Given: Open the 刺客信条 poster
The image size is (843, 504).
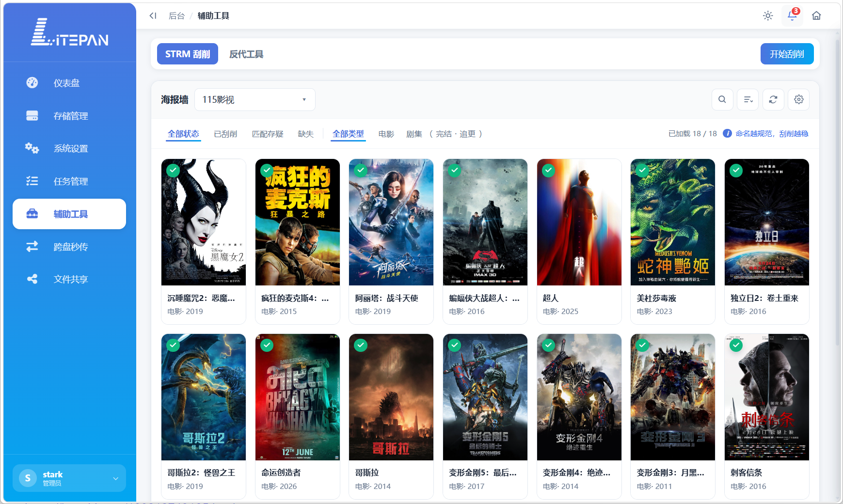Looking at the screenshot, I should tap(767, 397).
